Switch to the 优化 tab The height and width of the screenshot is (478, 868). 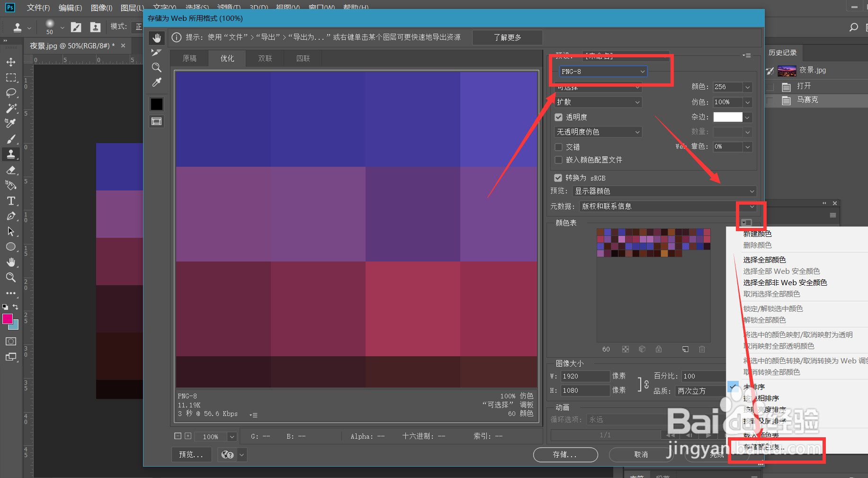227,58
